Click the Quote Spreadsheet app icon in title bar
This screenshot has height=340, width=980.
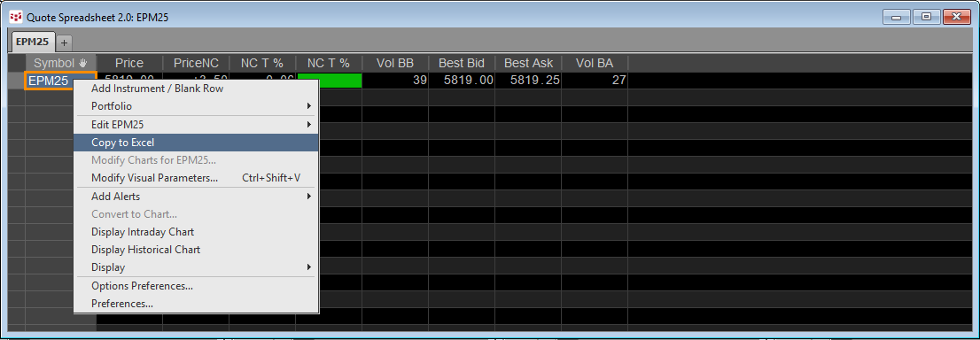click(x=16, y=18)
